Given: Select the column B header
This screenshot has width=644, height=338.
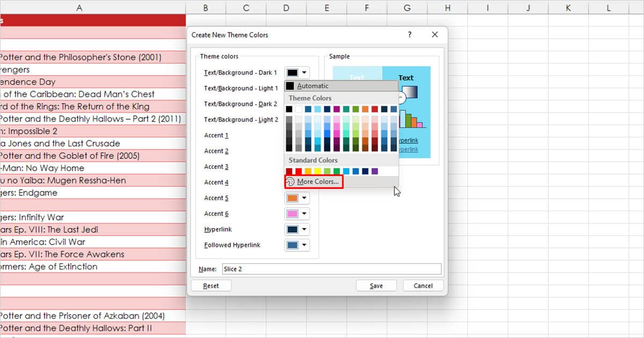Looking at the screenshot, I should pyautogui.click(x=206, y=8).
